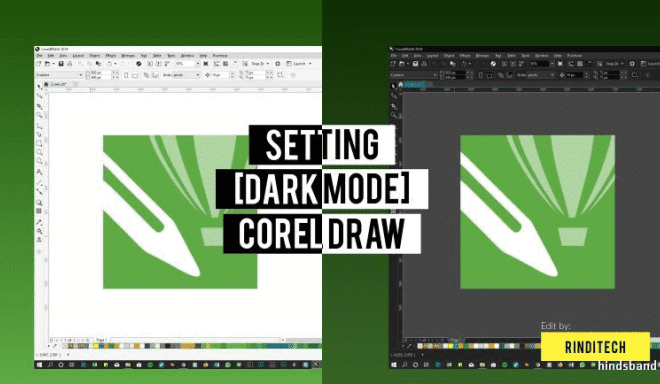Select the Crop tool in the dark window
Viewport: 660px width, 384px height.
[x=394, y=106]
